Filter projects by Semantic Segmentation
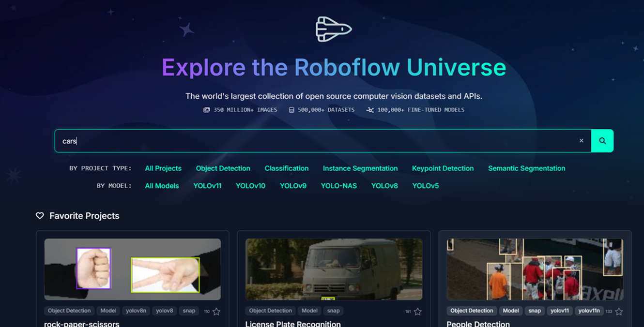644x327 pixels. (x=527, y=168)
